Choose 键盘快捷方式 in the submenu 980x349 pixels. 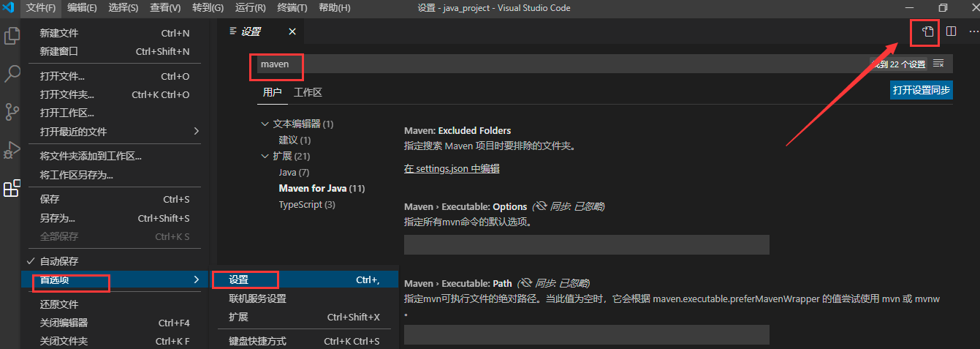pyautogui.click(x=305, y=341)
